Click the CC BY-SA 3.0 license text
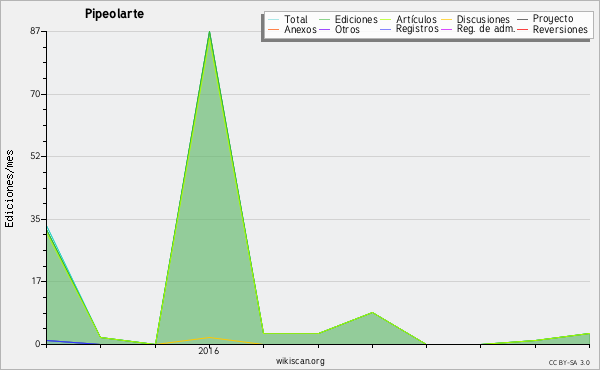 tap(569, 363)
